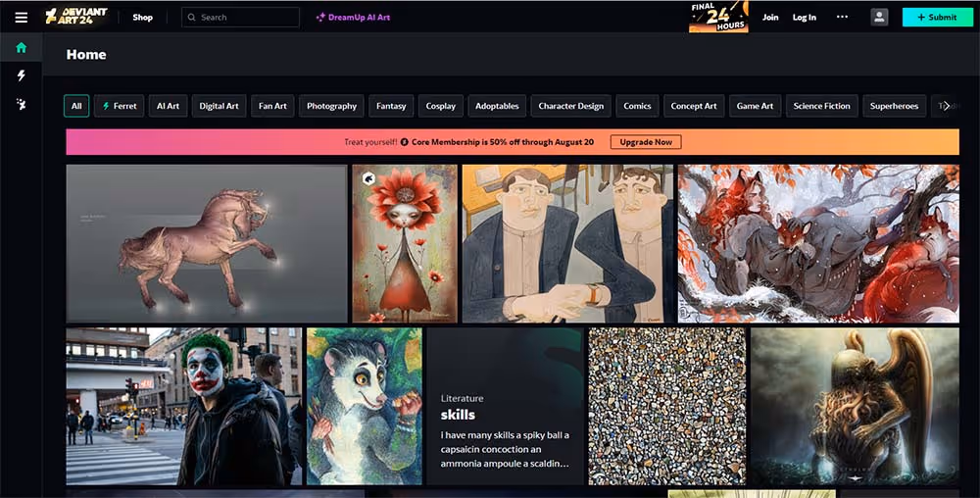This screenshot has height=498, width=980.
Task: Click the Submit button
Action: [937, 18]
